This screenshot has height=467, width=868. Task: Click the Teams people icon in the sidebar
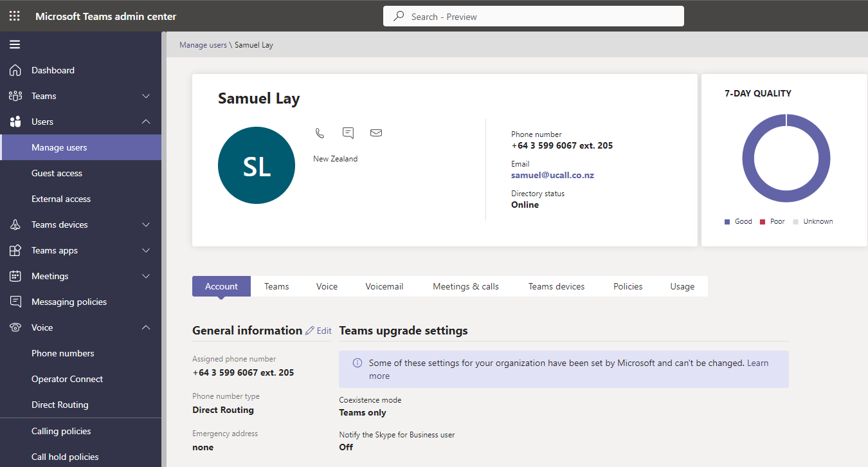[15, 96]
